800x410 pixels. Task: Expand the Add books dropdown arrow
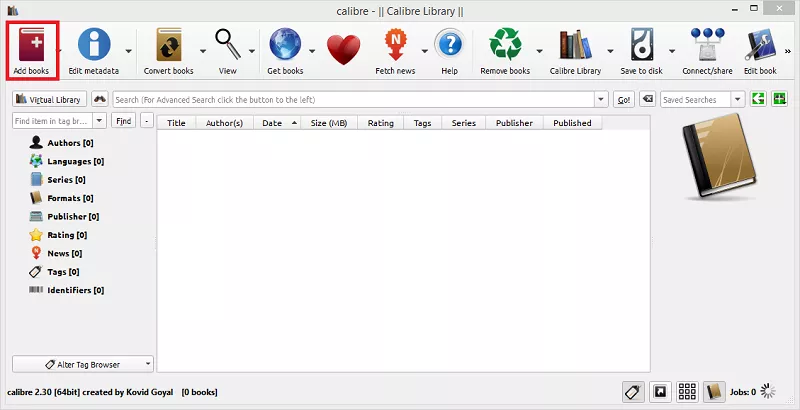tap(60, 50)
